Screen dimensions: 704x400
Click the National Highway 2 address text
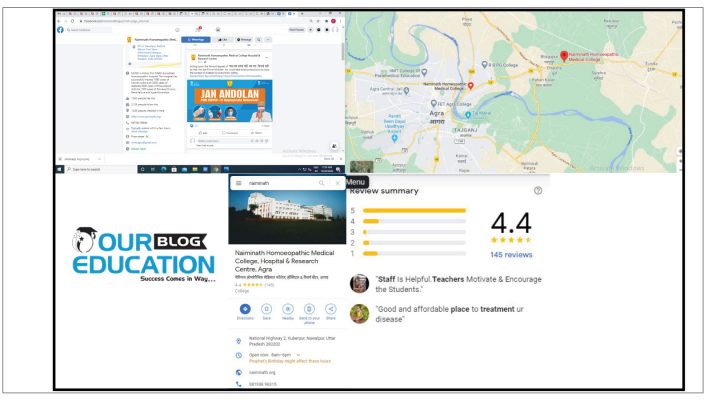tap(292, 341)
